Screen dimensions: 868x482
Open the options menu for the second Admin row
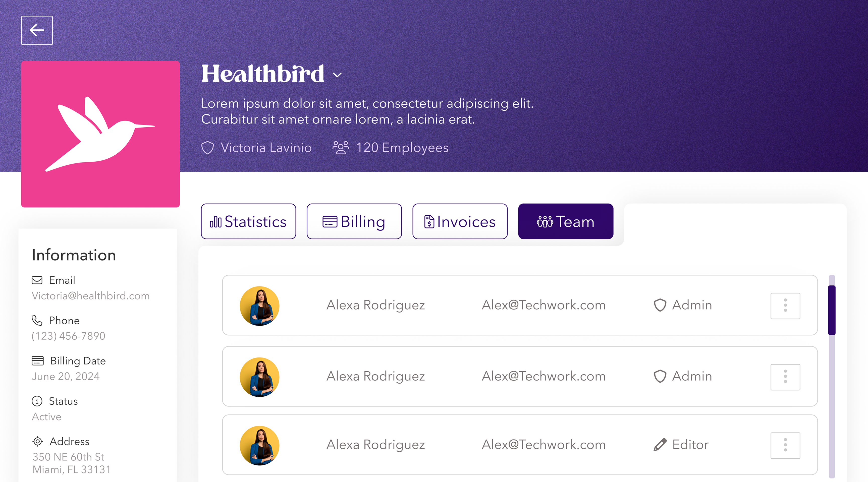click(785, 377)
